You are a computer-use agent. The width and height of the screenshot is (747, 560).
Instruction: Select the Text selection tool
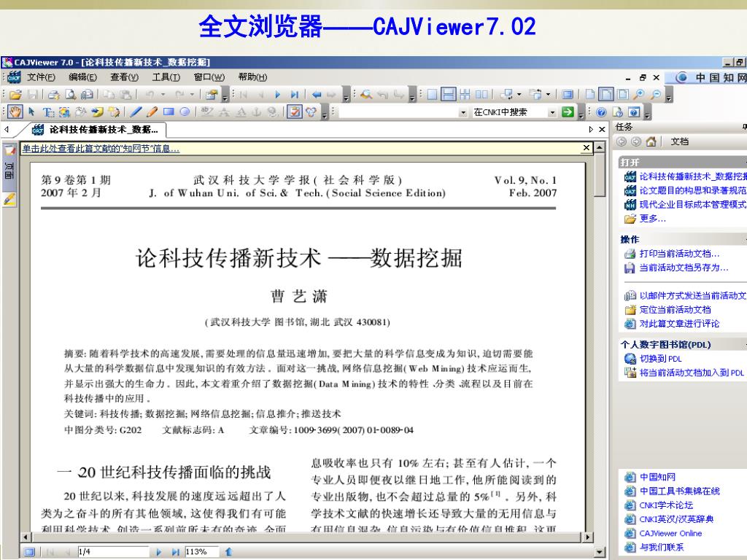[48, 112]
